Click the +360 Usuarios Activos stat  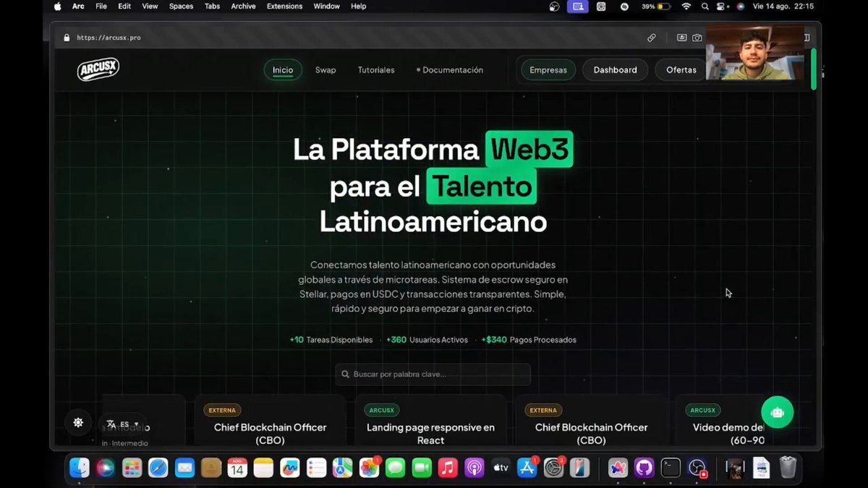[427, 340]
